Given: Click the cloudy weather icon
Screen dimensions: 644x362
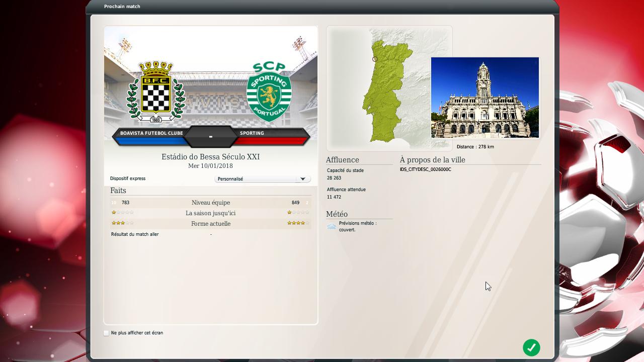Looking at the screenshot, I should tap(331, 227).
